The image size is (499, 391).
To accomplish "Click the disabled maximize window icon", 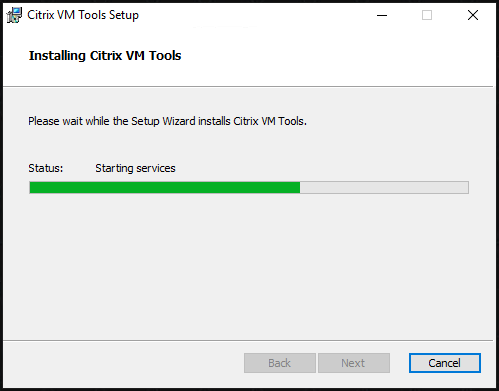I will point(427,15).
